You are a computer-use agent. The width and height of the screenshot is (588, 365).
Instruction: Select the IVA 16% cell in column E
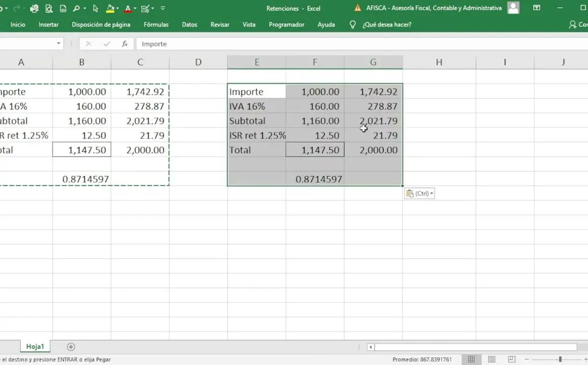click(x=256, y=106)
